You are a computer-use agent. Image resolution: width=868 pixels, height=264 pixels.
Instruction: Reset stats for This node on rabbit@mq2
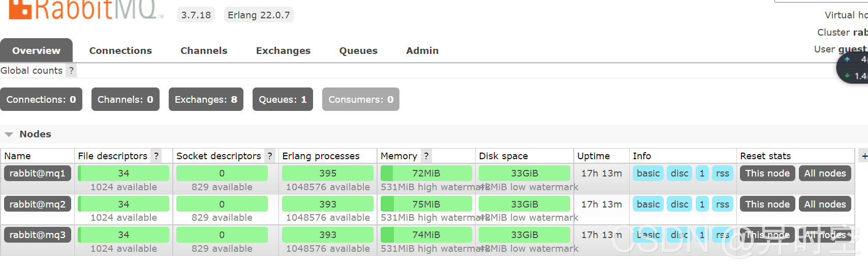point(767,204)
